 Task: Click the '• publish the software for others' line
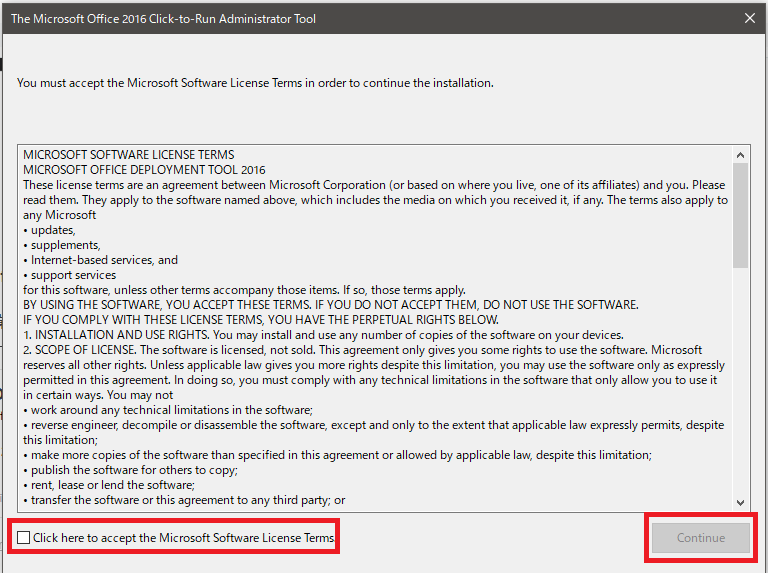tap(130, 470)
